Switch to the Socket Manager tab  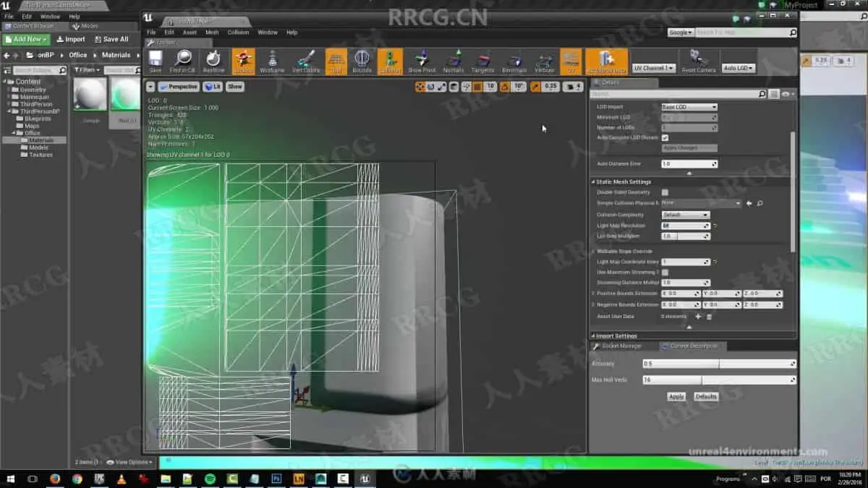tap(621, 346)
